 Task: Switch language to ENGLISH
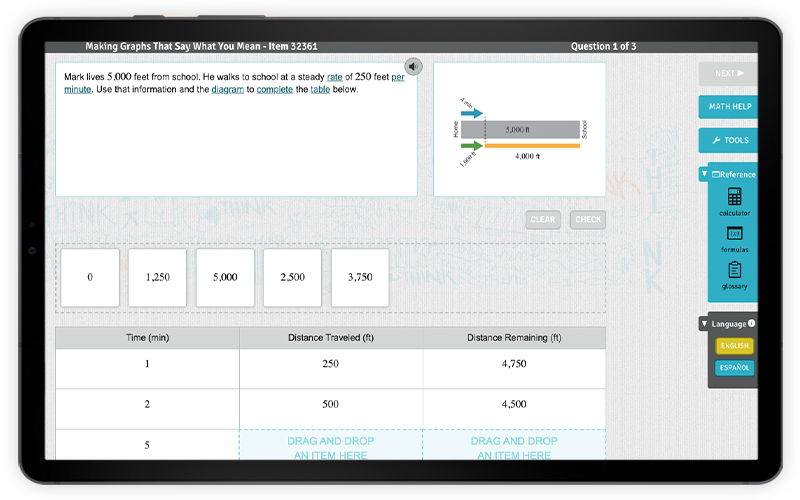[734, 346]
